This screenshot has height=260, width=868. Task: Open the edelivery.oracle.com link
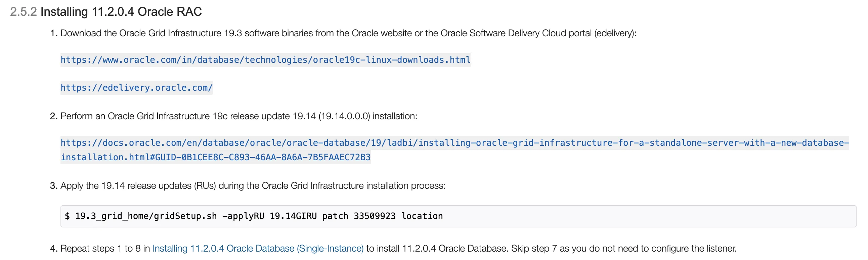pyautogui.click(x=136, y=88)
